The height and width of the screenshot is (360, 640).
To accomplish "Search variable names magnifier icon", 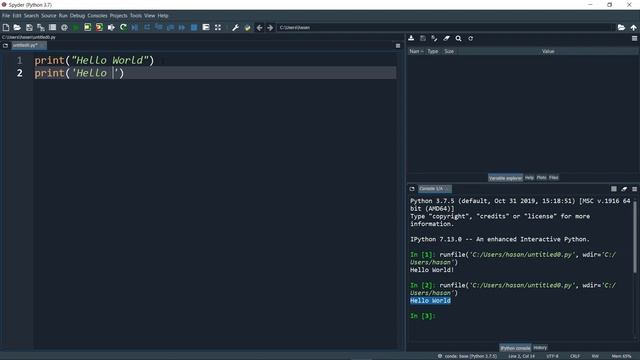I will 458,38.
